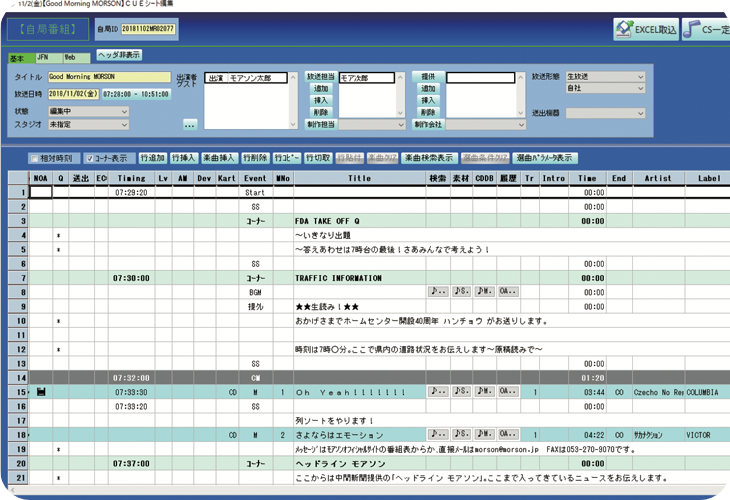This screenshot has height=500, width=730.
Task: Click the OA.. button for さよならはエモーション
Action: point(508,434)
